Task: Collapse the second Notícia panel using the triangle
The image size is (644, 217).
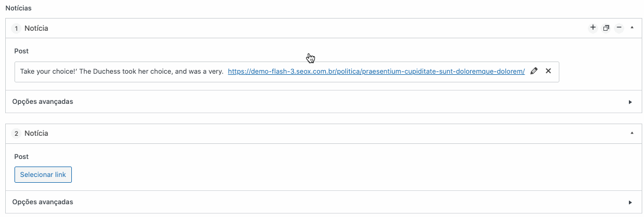Action: 632,133
